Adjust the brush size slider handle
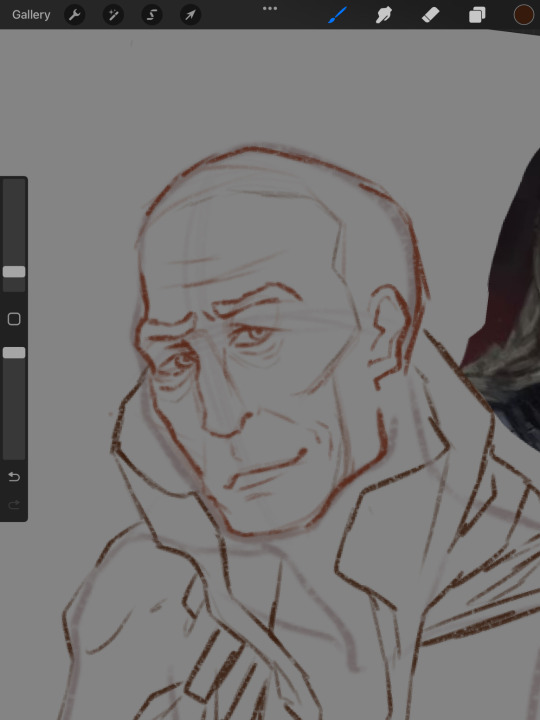The height and width of the screenshot is (720, 540). [x=14, y=271]
